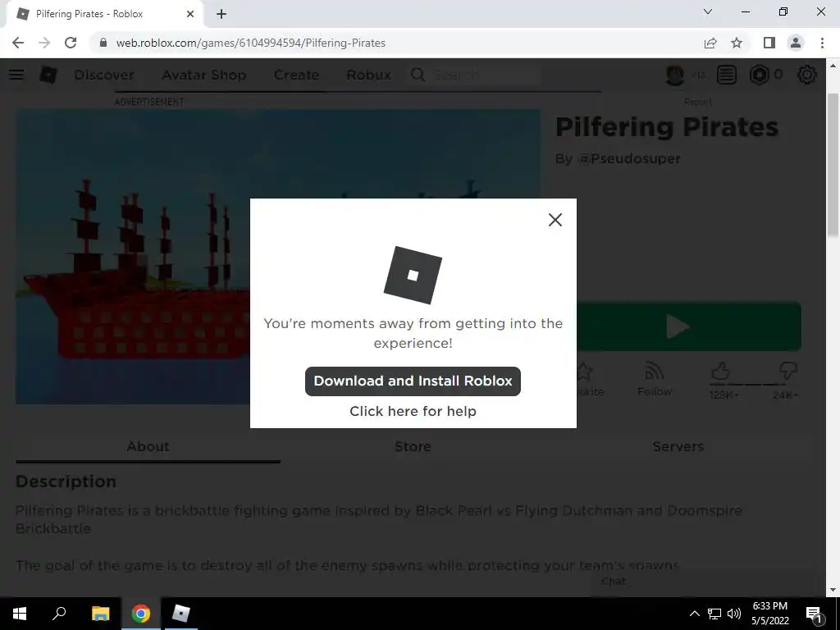
Task: Open a new browser tab
Action: [221, 14]
